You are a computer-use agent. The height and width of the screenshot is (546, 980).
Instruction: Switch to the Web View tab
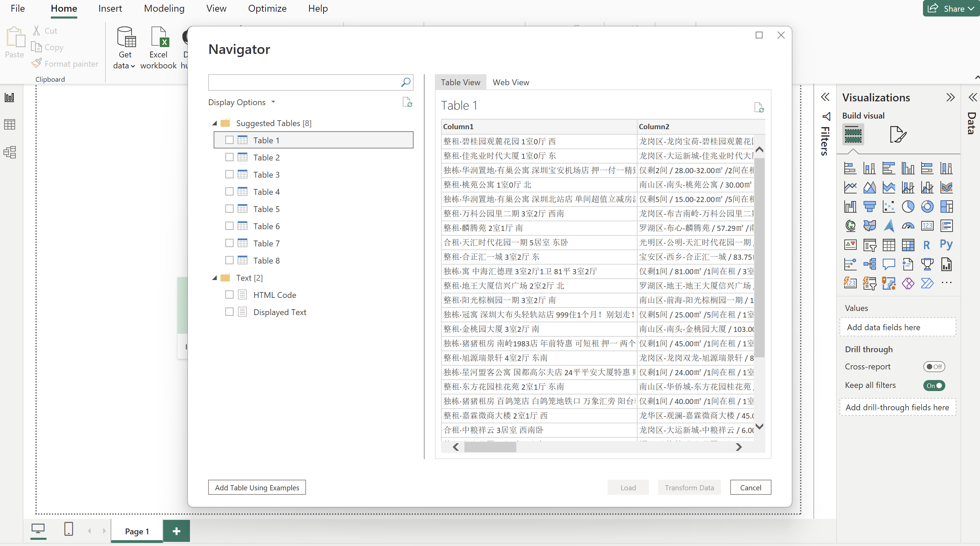click(x=510, y=82)
